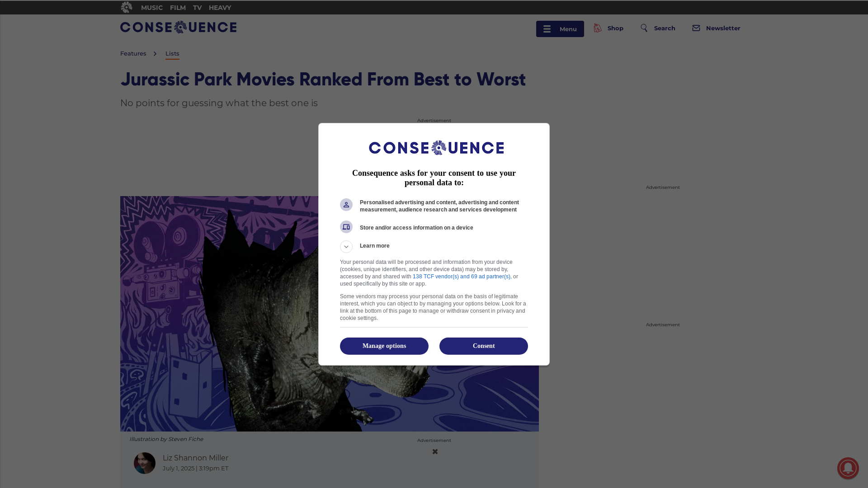Click the Newsletter envelope icon
Viewport: 868px width, 488px height.
click(x=696, y=28)
